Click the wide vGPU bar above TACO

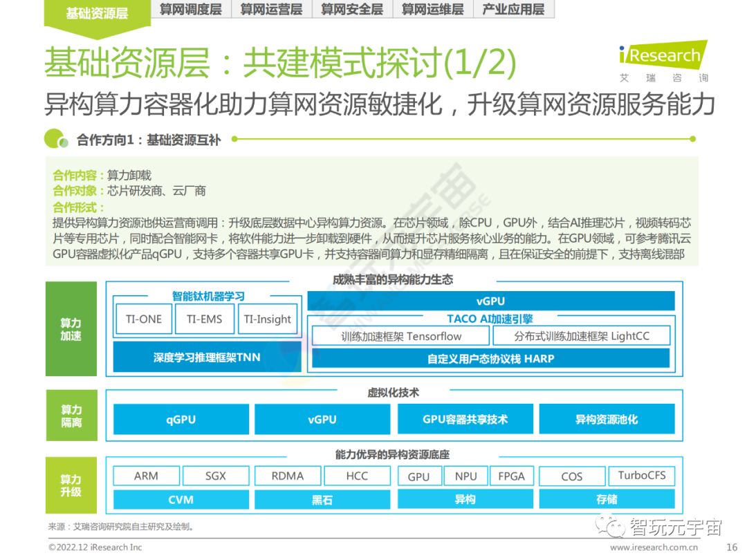[491, 301]
